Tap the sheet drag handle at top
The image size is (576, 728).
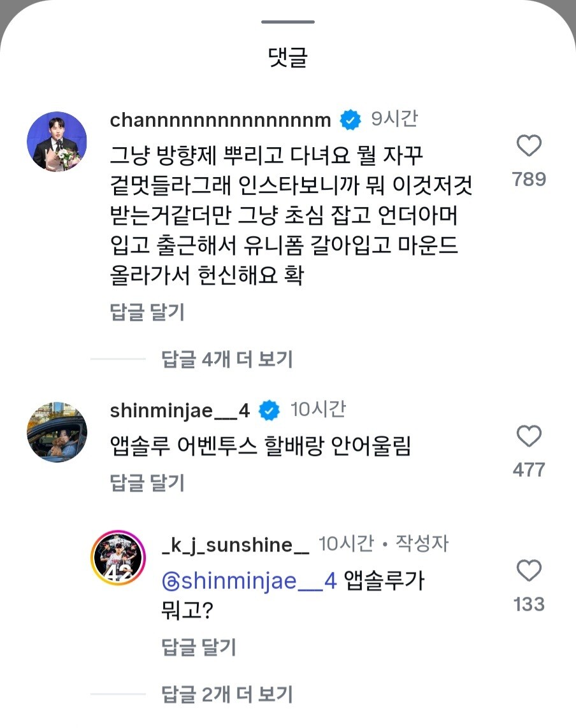(288, 22)
